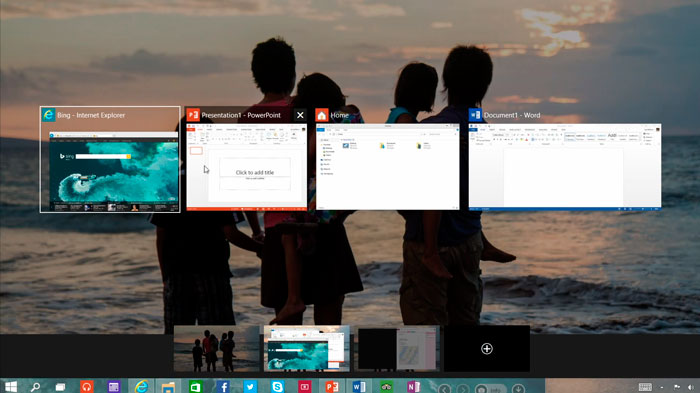This screenshot has width=700, height=393.
Task: Open the touch keyboard tray icon
Action: click(x=645, y=387)
